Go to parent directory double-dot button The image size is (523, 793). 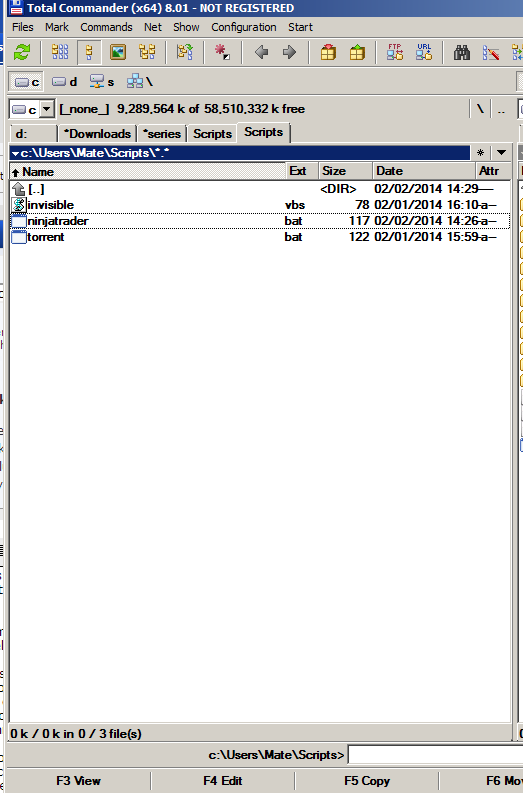(501, 109)
